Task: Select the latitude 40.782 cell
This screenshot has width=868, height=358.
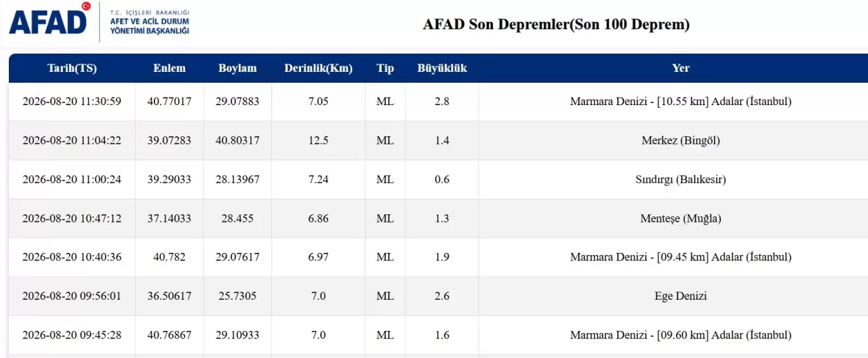Action: click(x=170, y=257)
